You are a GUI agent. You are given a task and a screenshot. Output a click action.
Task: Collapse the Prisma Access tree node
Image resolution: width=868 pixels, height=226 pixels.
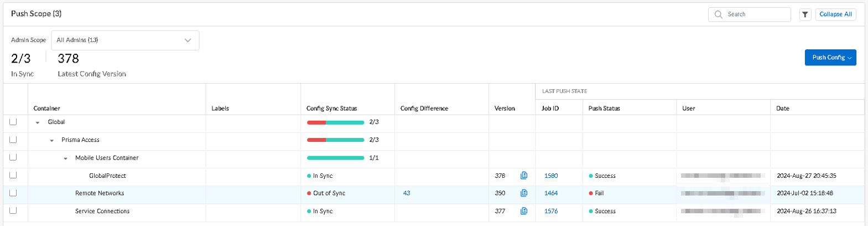click(x=52, y=140)
